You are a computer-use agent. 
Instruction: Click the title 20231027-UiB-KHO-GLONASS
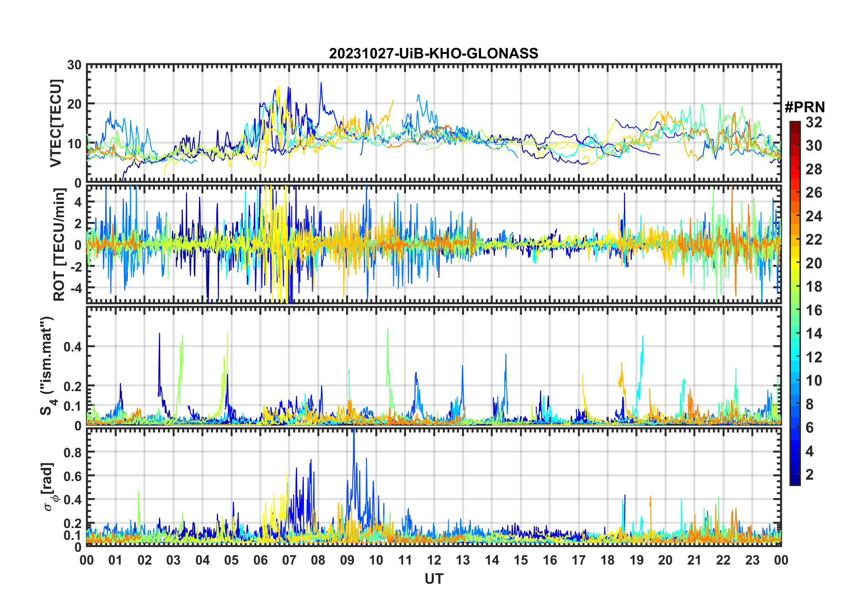434,53
